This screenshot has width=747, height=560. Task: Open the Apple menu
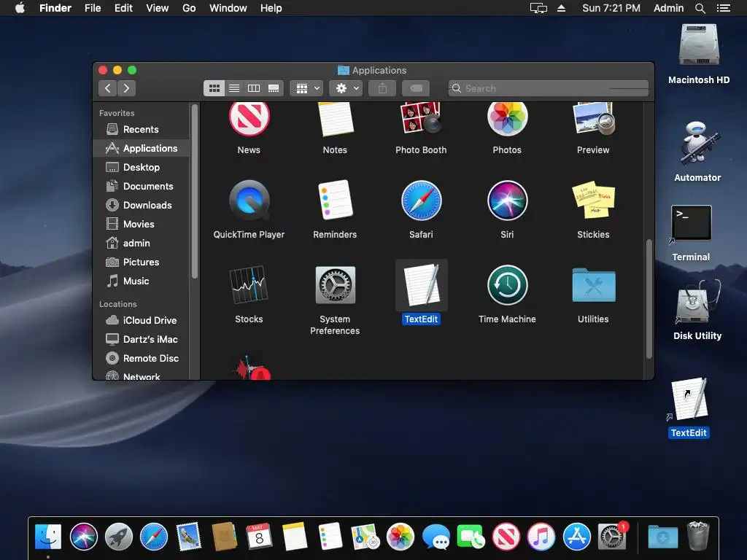(20, 8)
